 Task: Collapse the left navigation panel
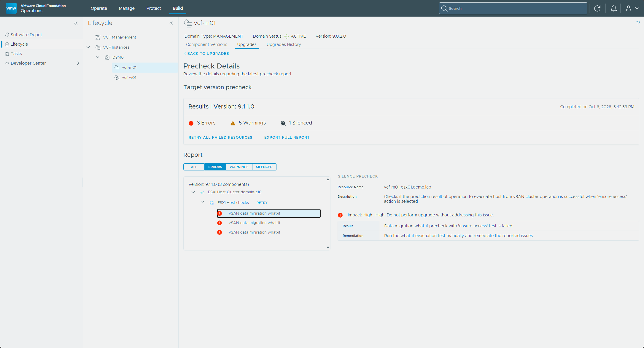coord(76,23)
